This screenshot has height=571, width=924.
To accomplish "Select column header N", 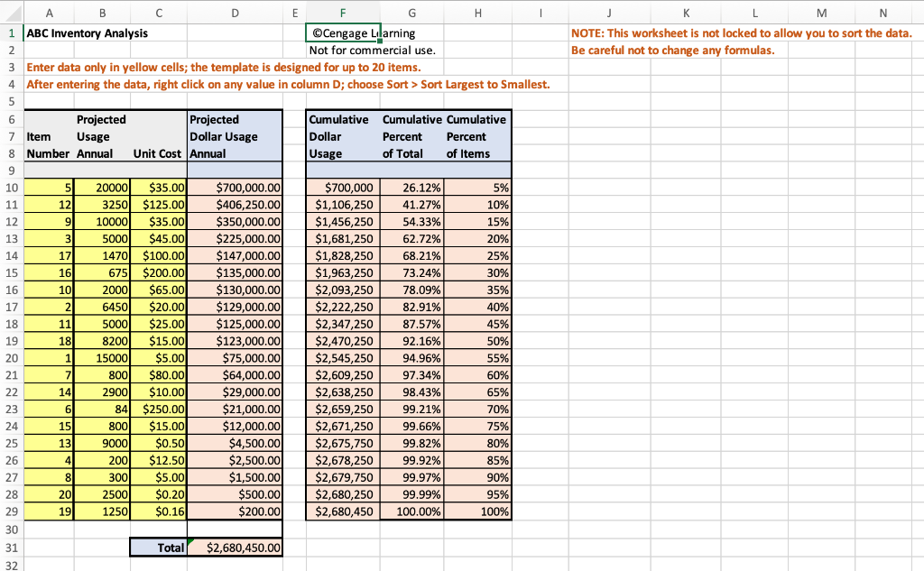I will coord(882,13).
